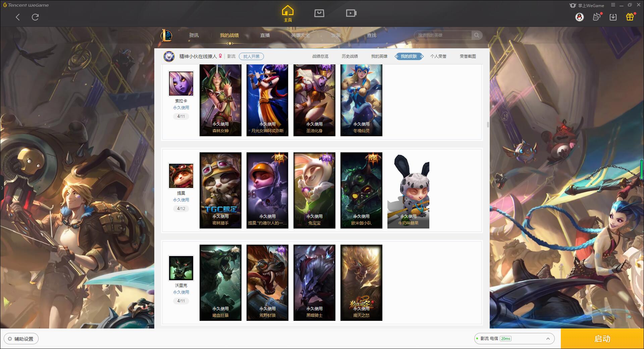
Task: Click the 提莫 champion portrait
Action: point(181,176)
